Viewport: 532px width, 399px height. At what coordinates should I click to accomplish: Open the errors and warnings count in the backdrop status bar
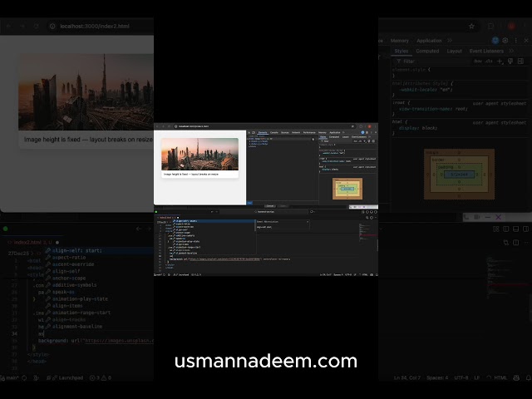[x=100, y=377]
